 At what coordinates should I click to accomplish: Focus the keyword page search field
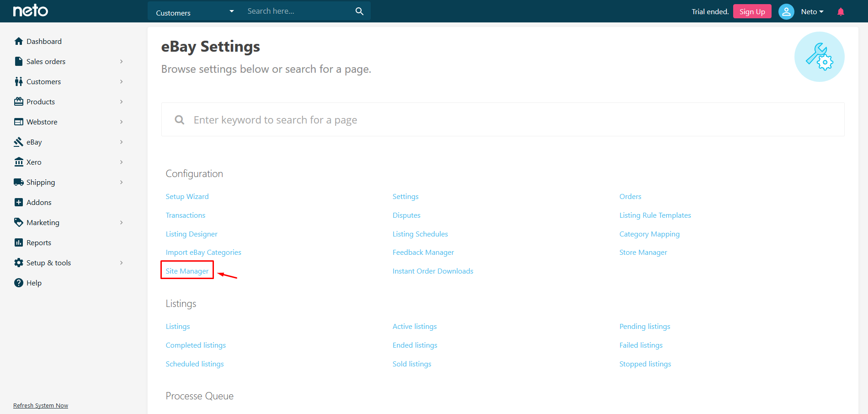point(503,120)
